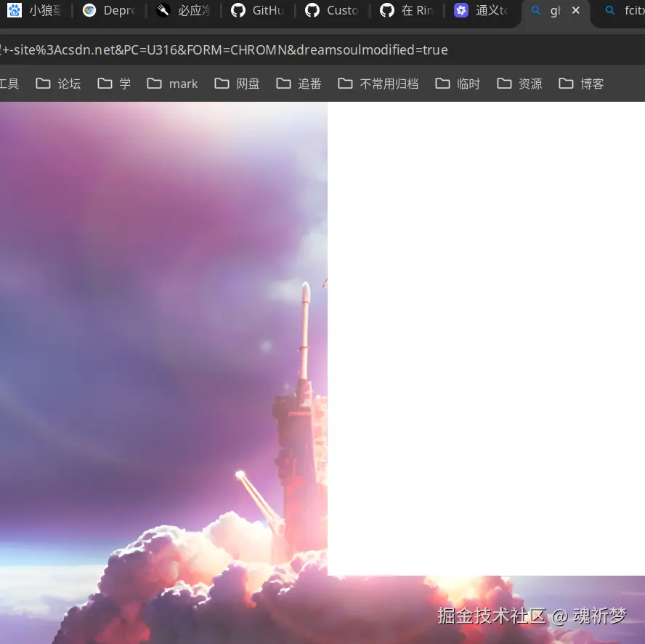
Task: Click the GitHub favicon on 在 Rin tab
Action: [386, 10]
